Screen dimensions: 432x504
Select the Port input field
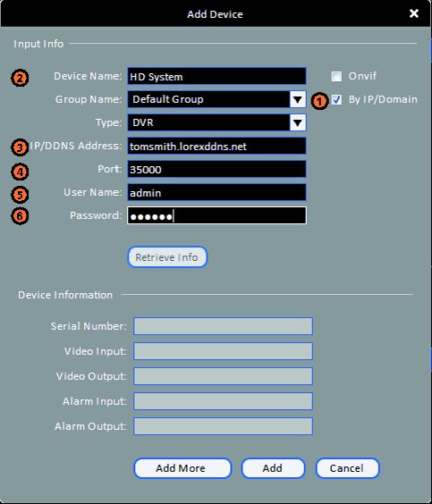[x=216, y=169]
